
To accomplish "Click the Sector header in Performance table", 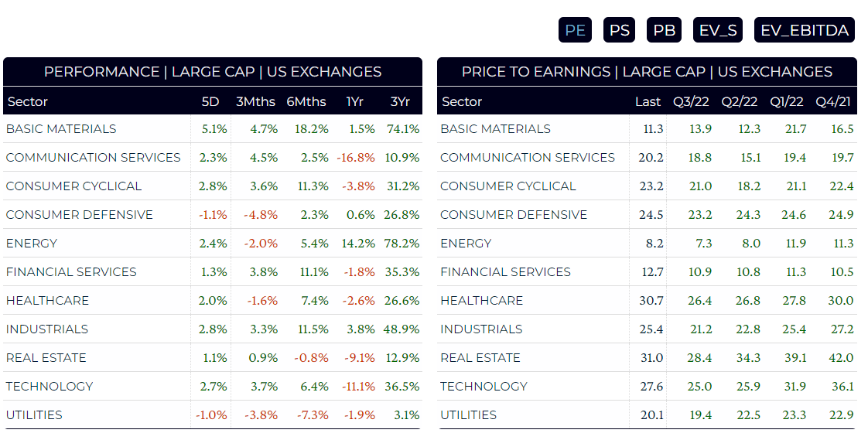I will tap(28, 102).
